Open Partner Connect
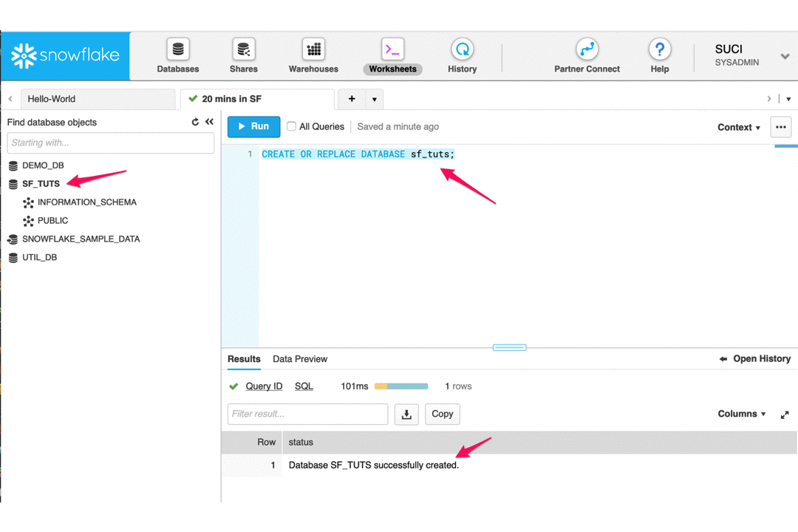The width and height of the screenshot is (798, 532). [587, 55]
